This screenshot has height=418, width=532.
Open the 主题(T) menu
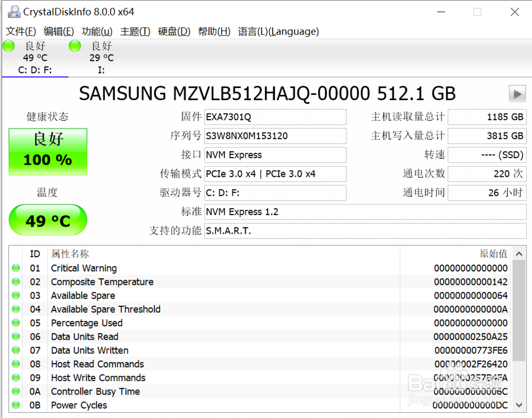[x=135, y=31]
